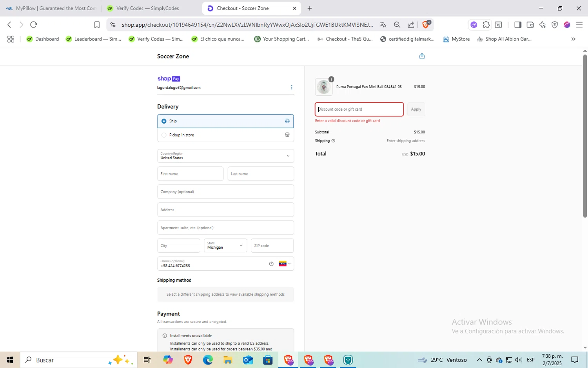The width and height of the screenshot is (588, 368).
Task: Select the Ship delivery option
Action: 225,121
